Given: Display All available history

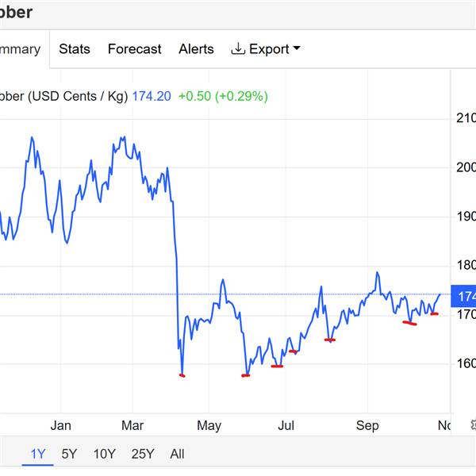Looking at the screenshot, I should pyautogui.click(x=177, y=454).
